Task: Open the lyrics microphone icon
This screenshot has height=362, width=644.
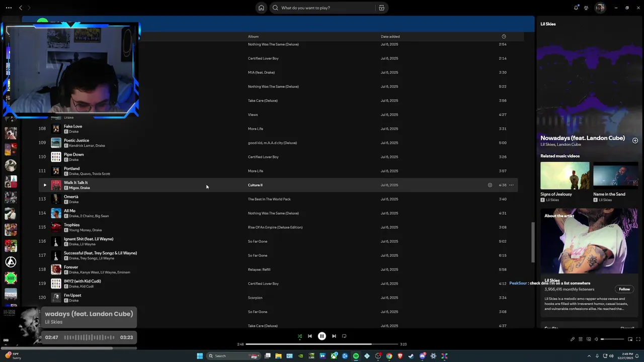Action: pyautogui.click(x=573, y=339)
